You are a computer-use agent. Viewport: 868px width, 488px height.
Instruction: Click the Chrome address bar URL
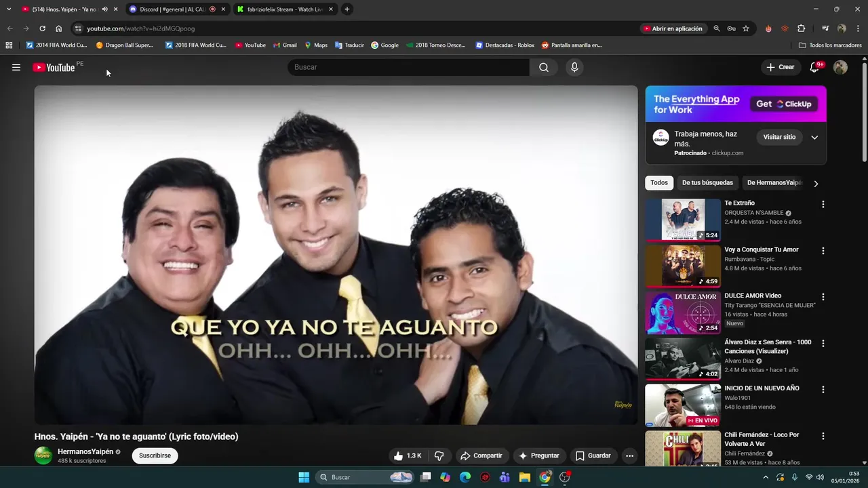[140, 28]
